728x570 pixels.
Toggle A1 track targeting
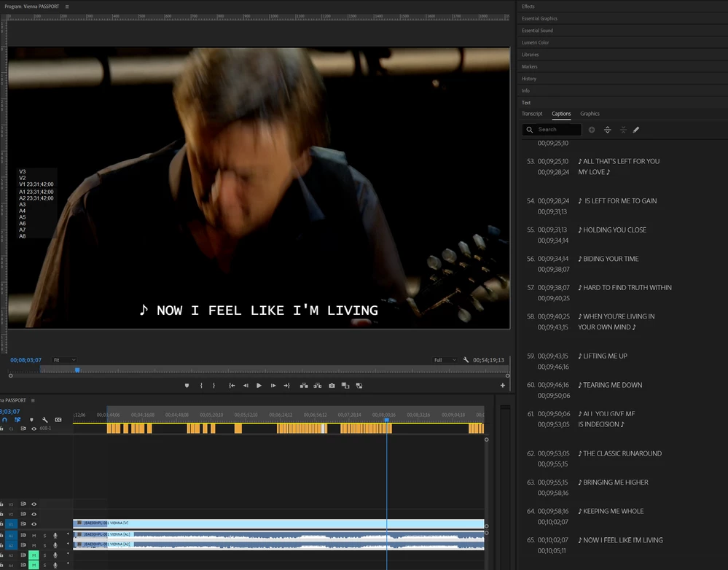click(11, 536)
